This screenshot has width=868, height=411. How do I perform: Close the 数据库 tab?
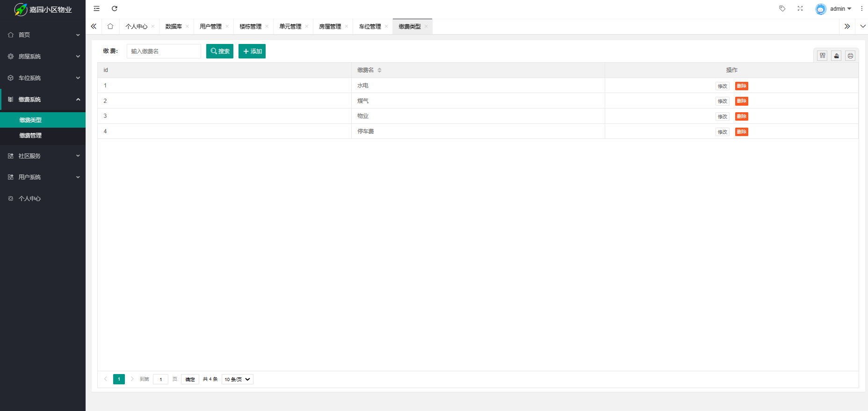point(187,26)
